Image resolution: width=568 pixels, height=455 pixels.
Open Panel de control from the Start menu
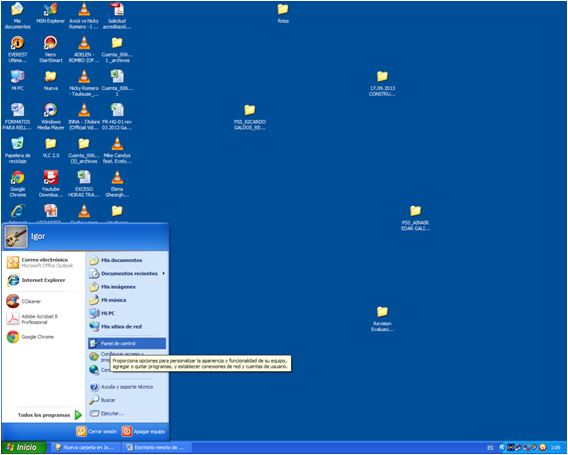(127, 343)
